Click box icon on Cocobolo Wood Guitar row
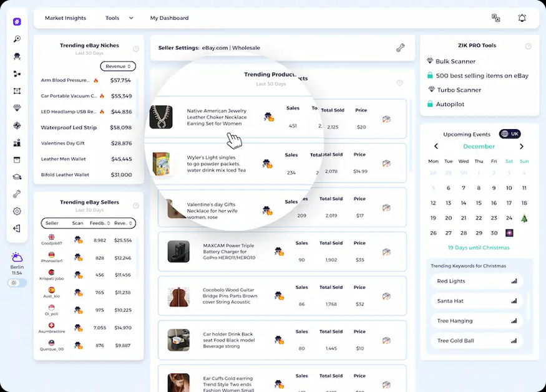 [x=386, y=297]
